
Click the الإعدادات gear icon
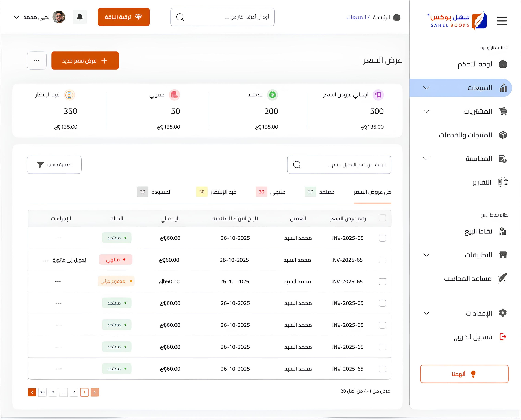click(503, 313)
